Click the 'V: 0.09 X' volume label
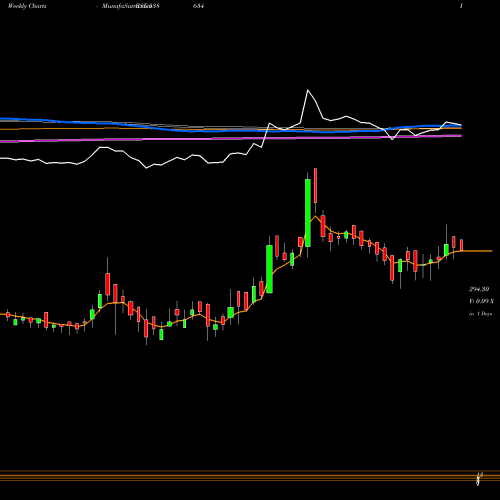 coord(481,301)
